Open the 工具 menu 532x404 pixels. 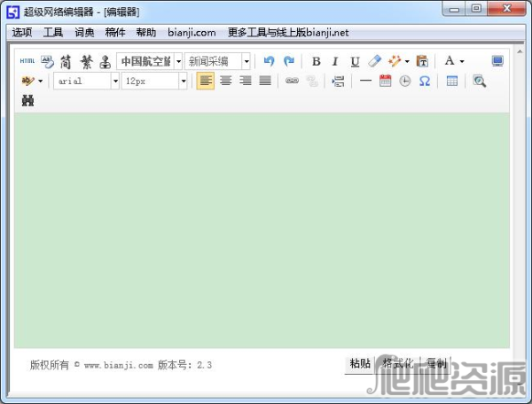pyautogui.click(x=53, y=33)
